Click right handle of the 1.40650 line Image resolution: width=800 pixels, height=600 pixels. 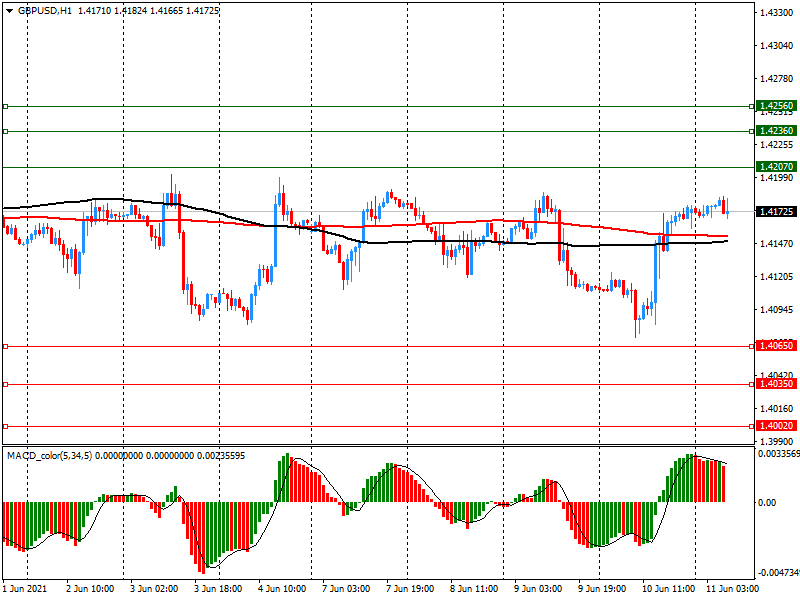[x=752, y=347]
